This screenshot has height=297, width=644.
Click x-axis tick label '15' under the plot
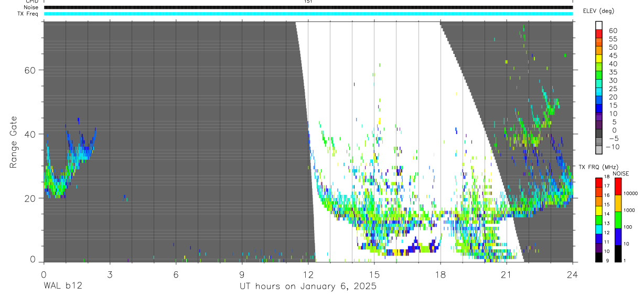click(374, 274)
